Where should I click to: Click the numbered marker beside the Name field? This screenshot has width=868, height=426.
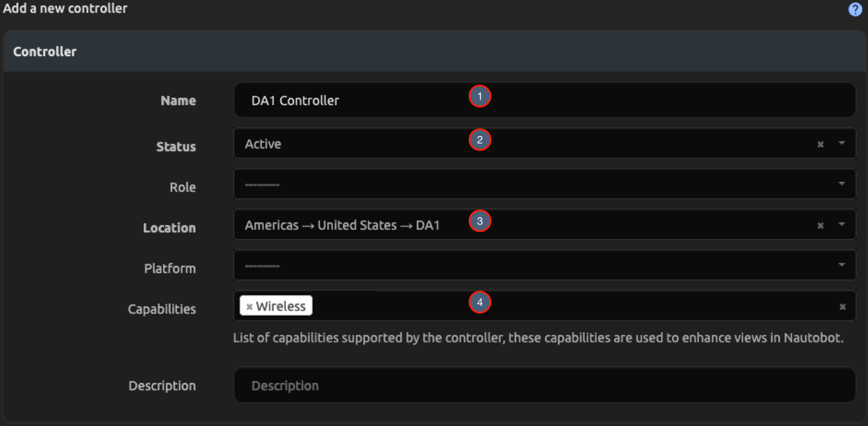(480, 96)
